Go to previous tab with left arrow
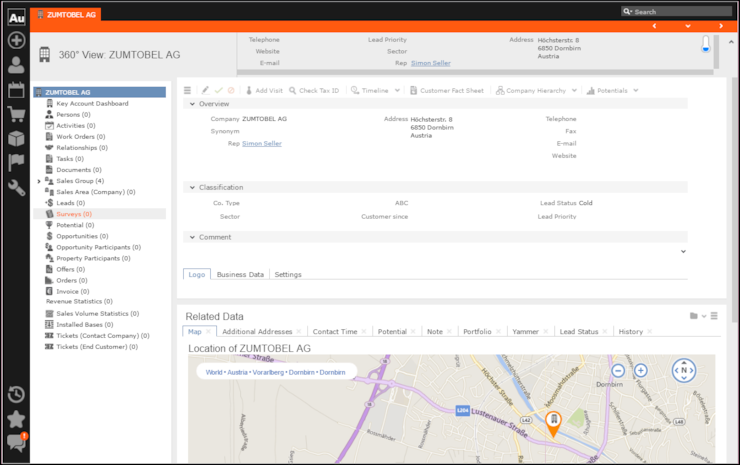This screenshot has width=740, height=465. pyautogui.click(x=654, y=26)
